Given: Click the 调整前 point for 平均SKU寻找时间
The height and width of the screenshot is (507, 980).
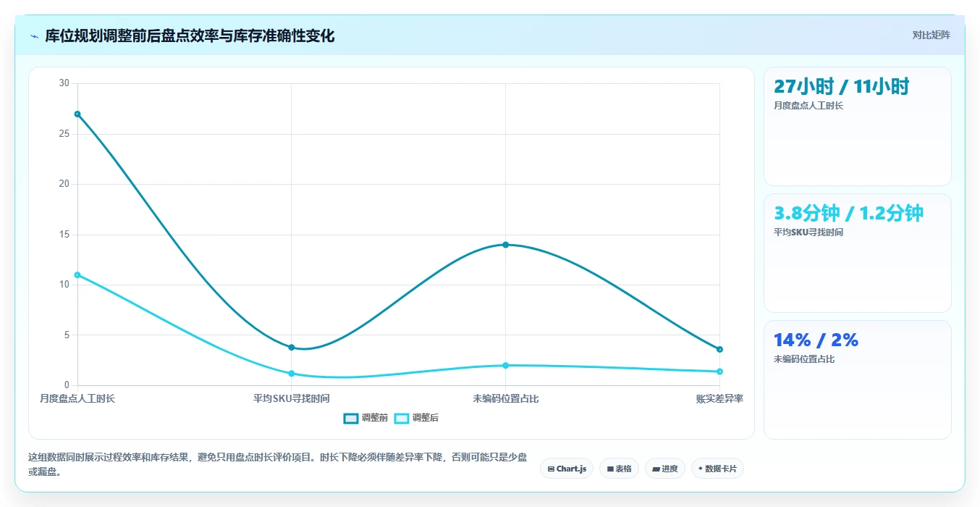Looking at the screenshot, I should pos(292,347).
